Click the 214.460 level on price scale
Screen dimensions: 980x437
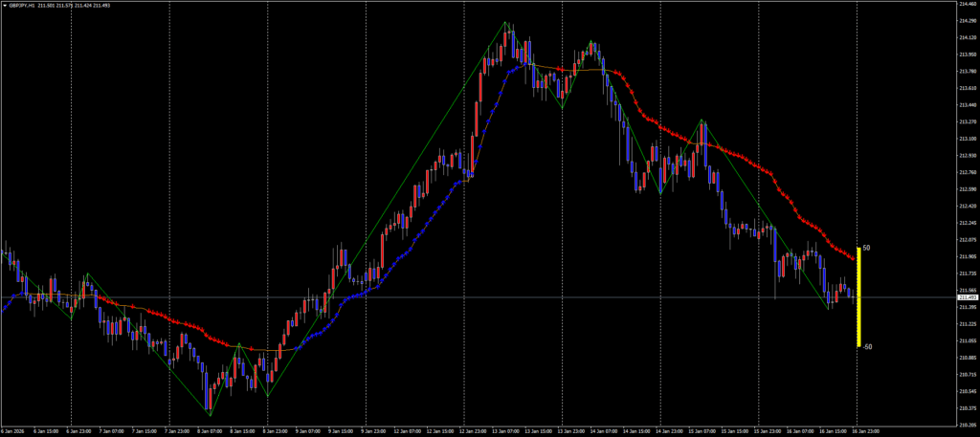tap(966, 4)
